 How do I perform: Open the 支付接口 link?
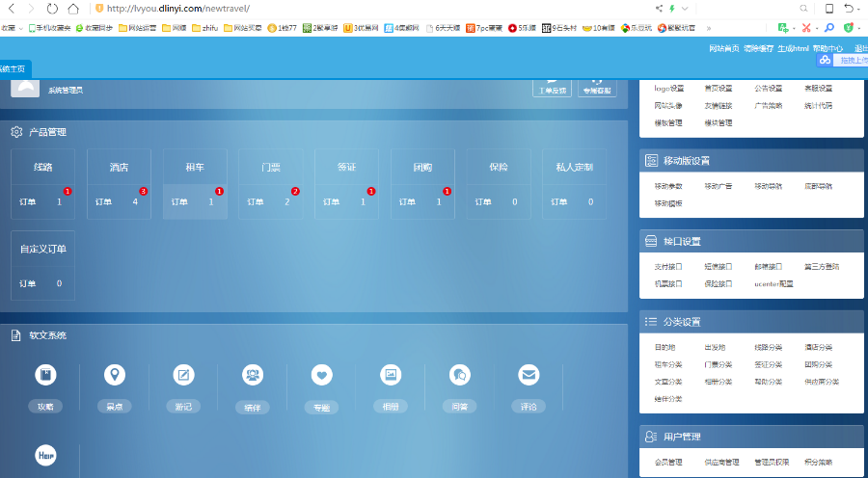tap(668, 267)
